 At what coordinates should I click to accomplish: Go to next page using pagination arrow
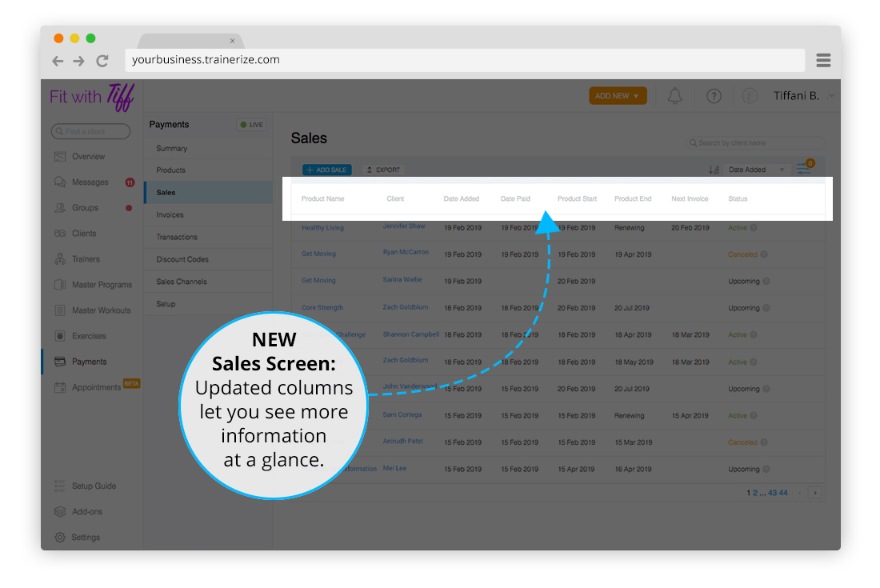[x=815, y=493]
